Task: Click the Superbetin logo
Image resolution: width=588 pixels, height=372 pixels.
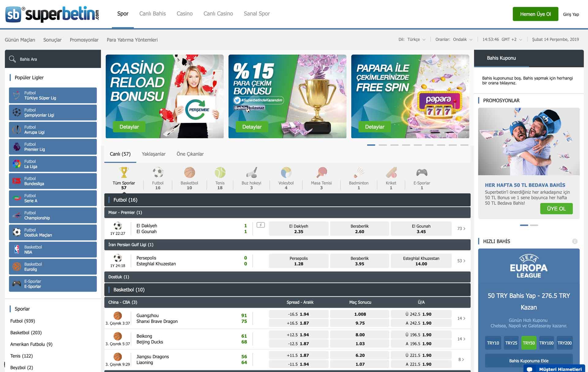Action: (x=52, y=14)
